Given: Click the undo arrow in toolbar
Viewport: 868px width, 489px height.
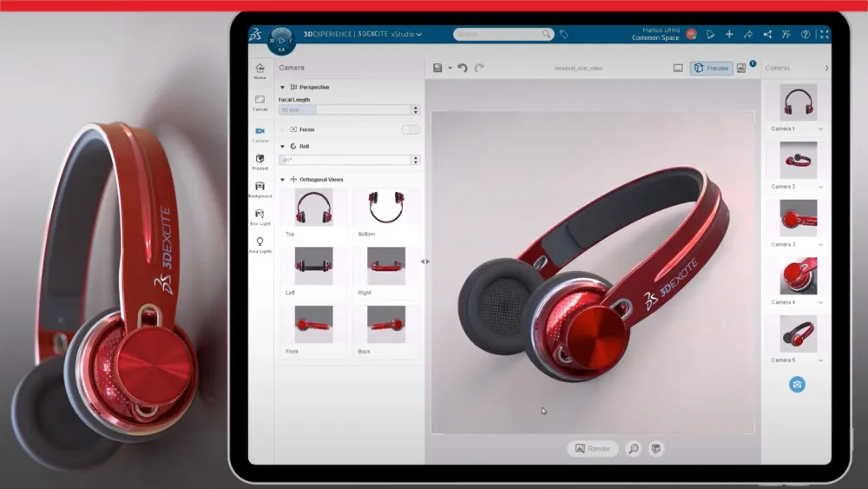Looking at the screenshot, I should (x=463, y=68).
